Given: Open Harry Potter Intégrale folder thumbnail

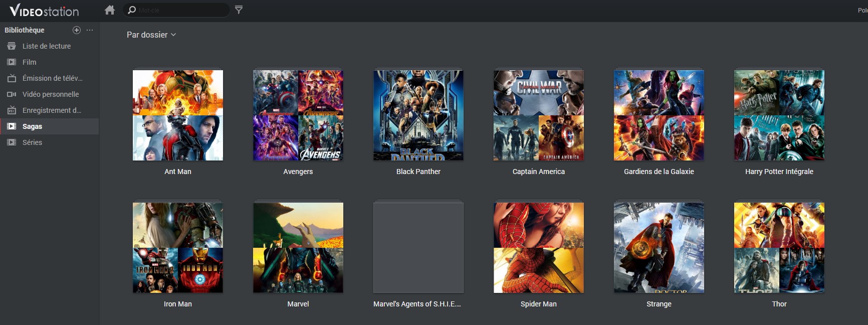Looking at the screenshot, I should click(x=779, y=115).
